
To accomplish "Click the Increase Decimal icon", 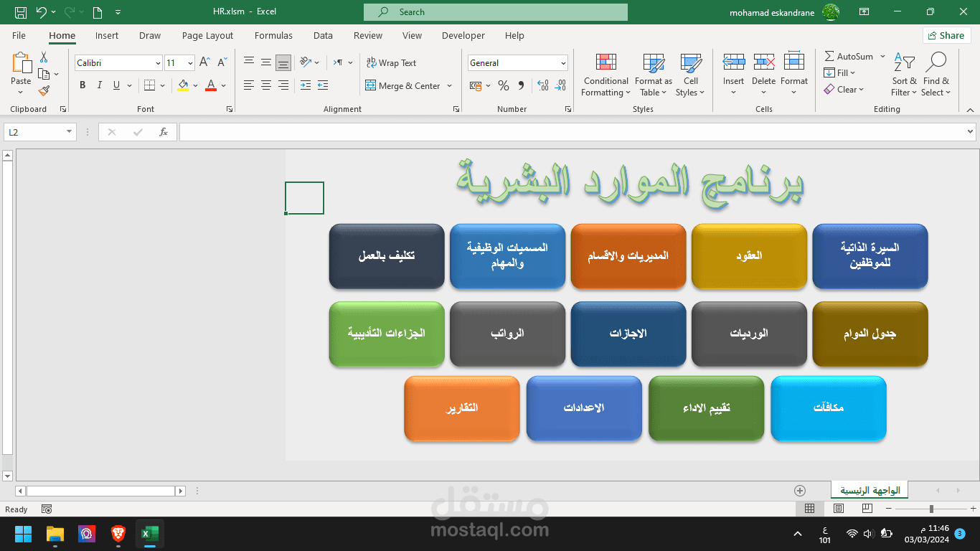I will (x=542, y=85).
